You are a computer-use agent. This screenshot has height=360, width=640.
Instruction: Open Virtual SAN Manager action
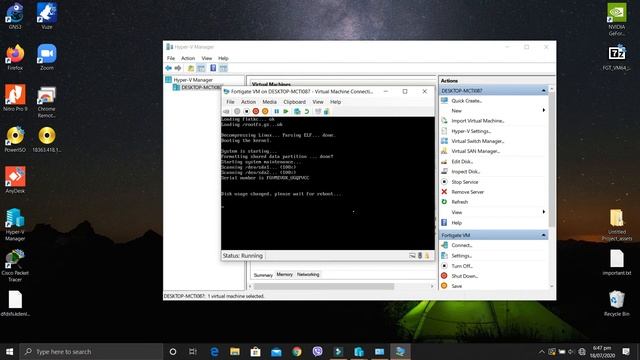coord(476,151)
